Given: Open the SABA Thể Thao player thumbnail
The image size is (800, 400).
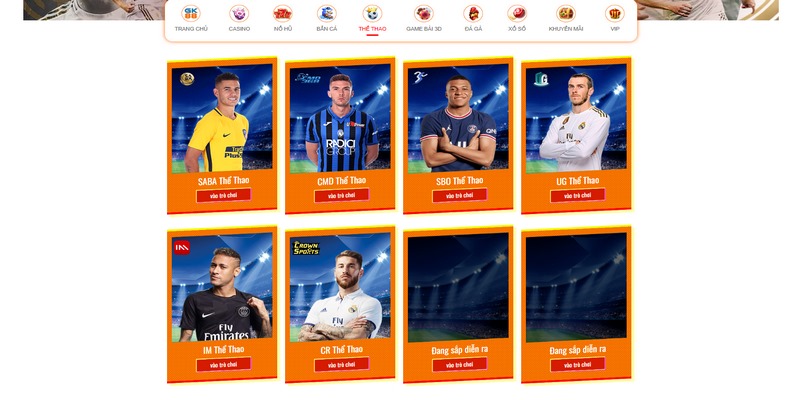Looking at the screenshot, I should (222, 117).
